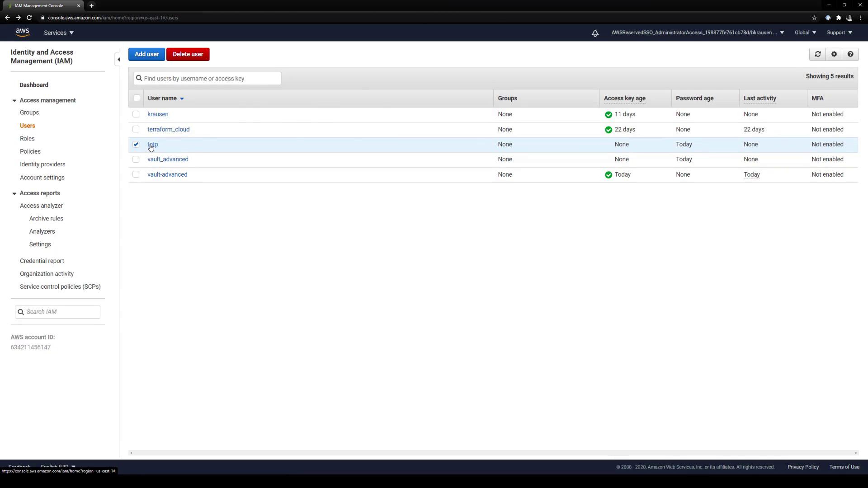Open terraform_cloud user link
Screen dimensions: 868x488
tap(168, 129)
